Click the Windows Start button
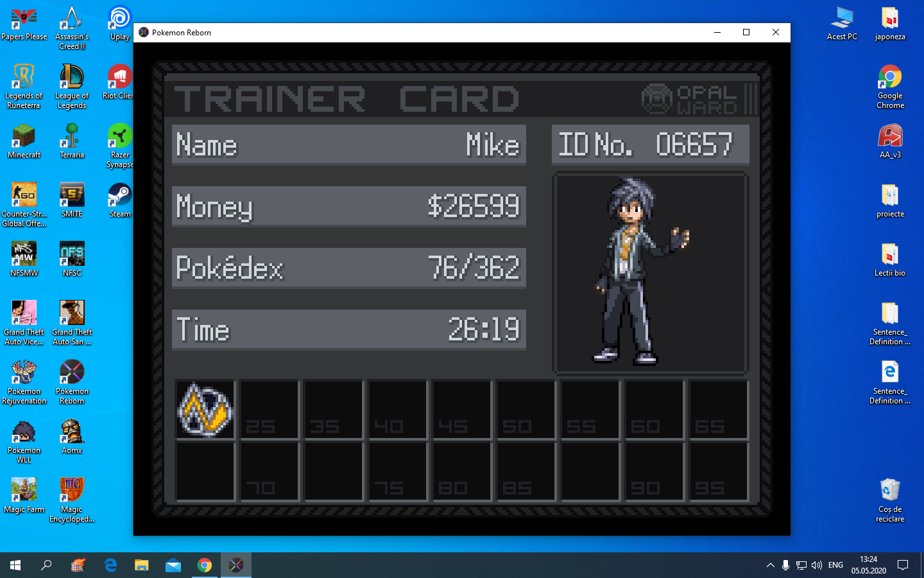 point(15,565)
